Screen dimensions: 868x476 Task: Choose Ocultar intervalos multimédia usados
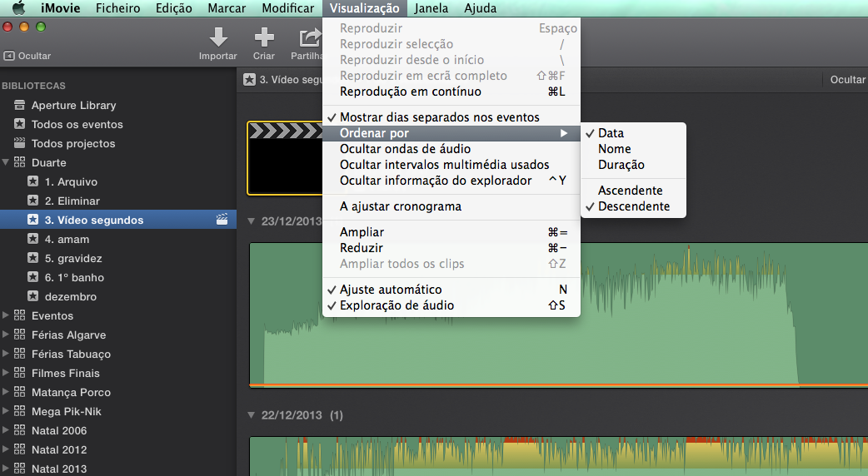[451, 165]
